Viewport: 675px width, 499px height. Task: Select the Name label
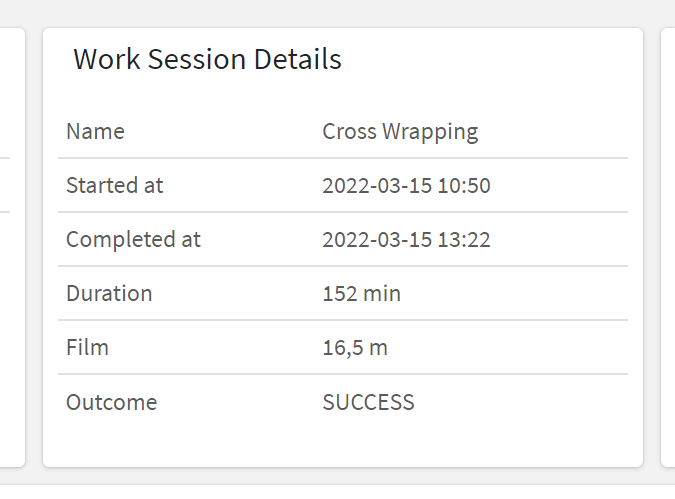click(95, 131)
